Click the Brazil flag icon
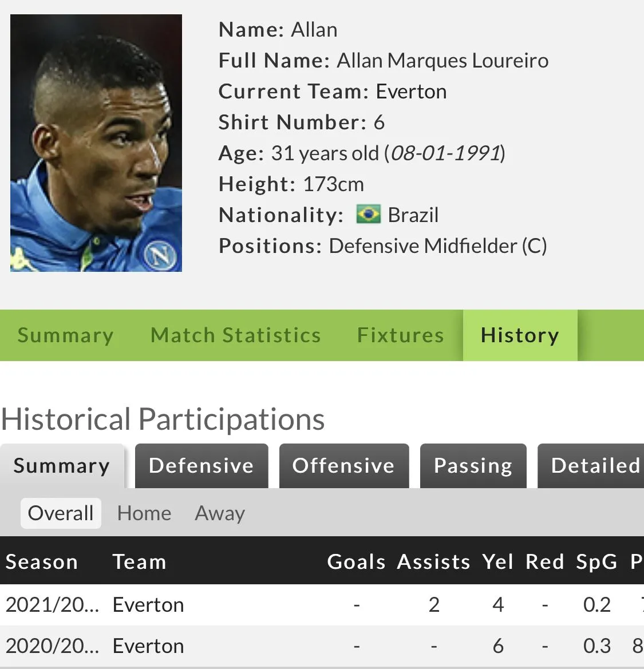This screenshot has width=644, height=669. (x=368, y=215)
